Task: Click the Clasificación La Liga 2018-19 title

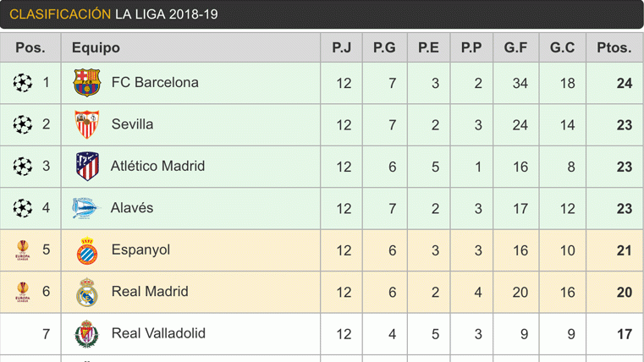Action: (x=113, y=14)
